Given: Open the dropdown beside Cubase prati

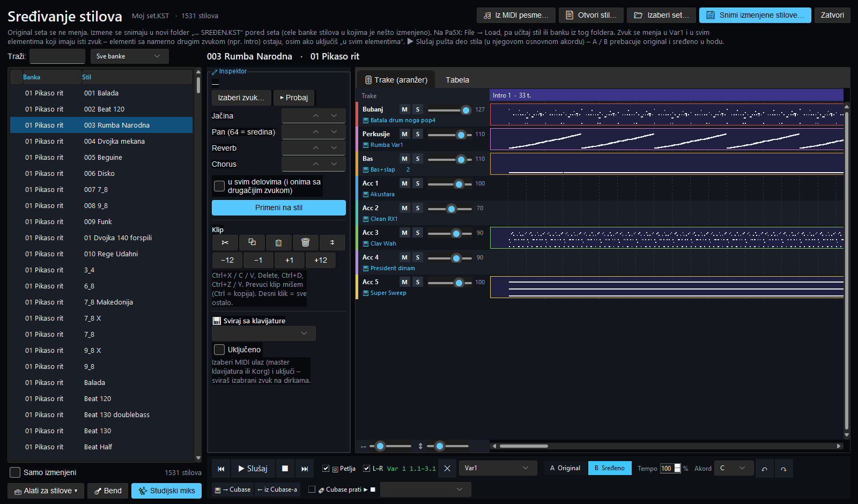Looking at the screenshot, I should tap(426, 490).
